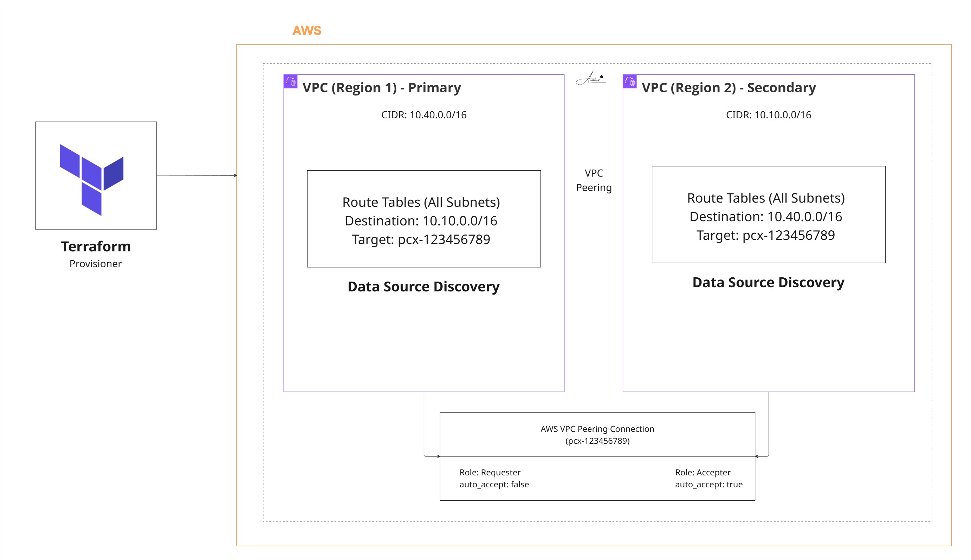
Task: Select the VPC (Region 2) - Secondary title
Action: click(x=729, y=88)
